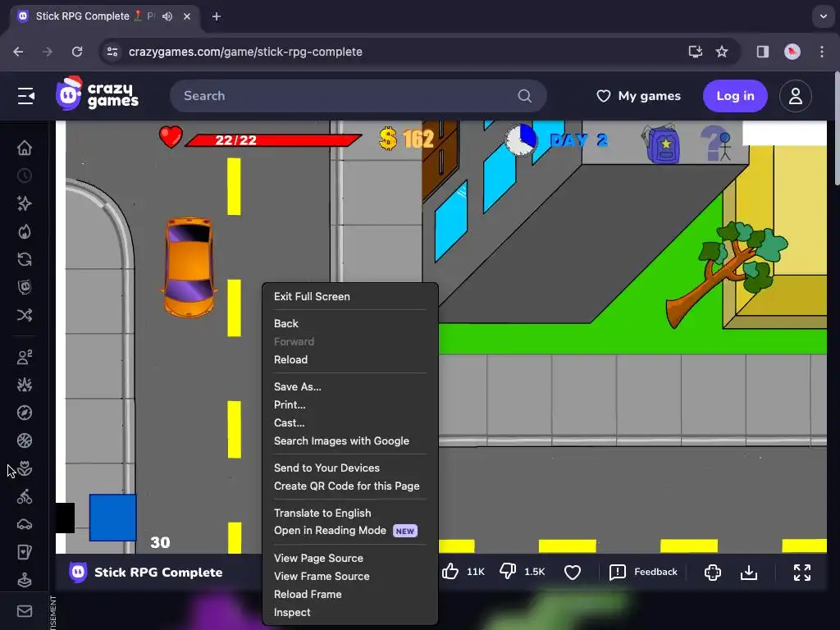This screenshot has height=630, width=840.
Task: Open a new browser tab
Action: coord(217,16)
